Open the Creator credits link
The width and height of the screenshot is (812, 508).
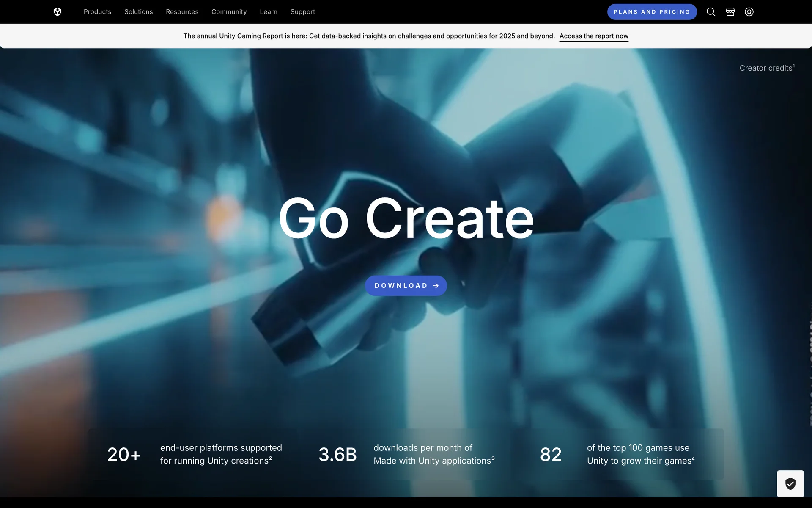(766, 68)
